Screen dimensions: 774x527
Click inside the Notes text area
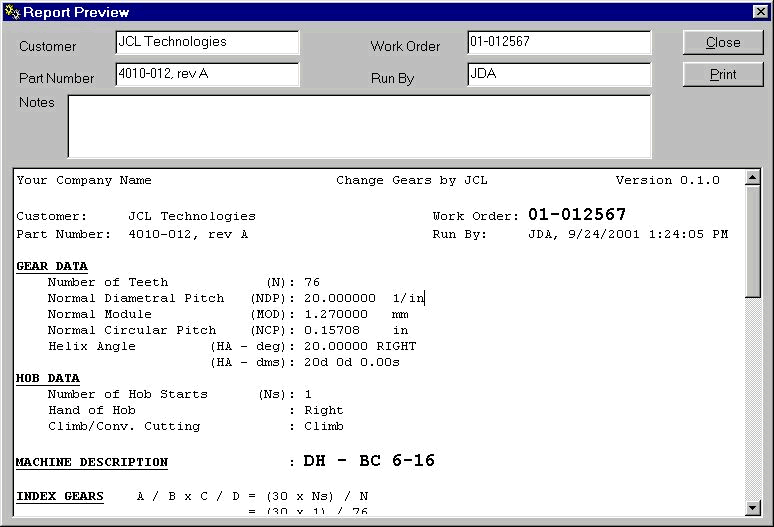359,126
